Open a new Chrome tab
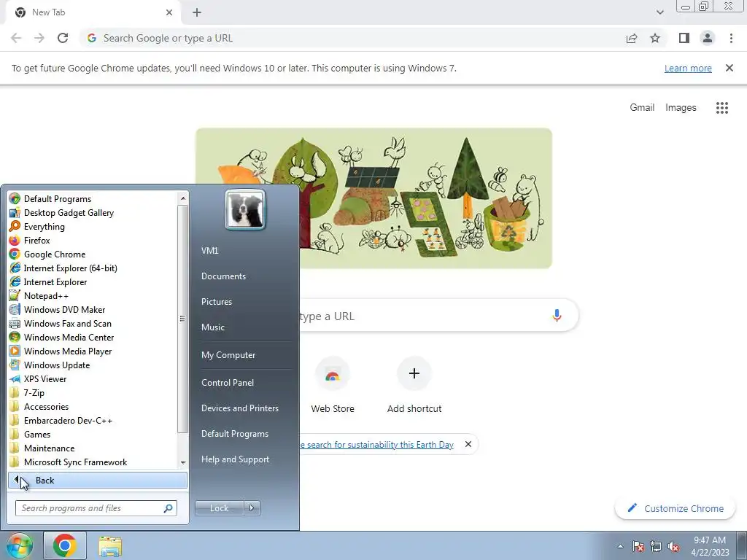 pyautogui.click(x=197, y=12)
